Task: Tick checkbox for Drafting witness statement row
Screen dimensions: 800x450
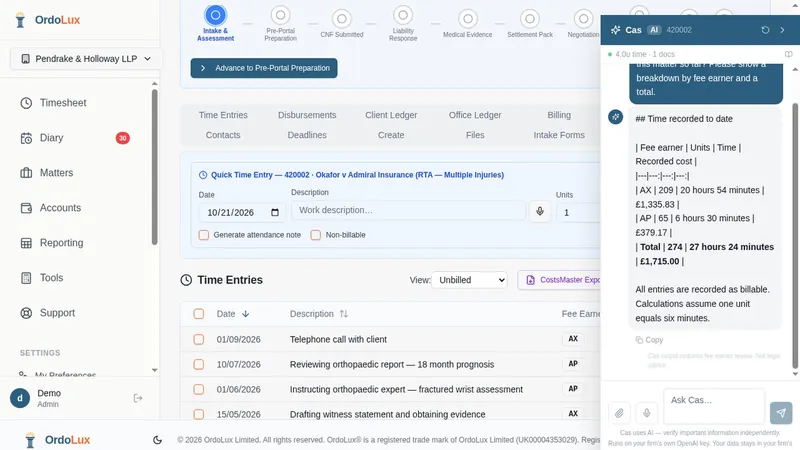Action: click(x=198, y=414)
